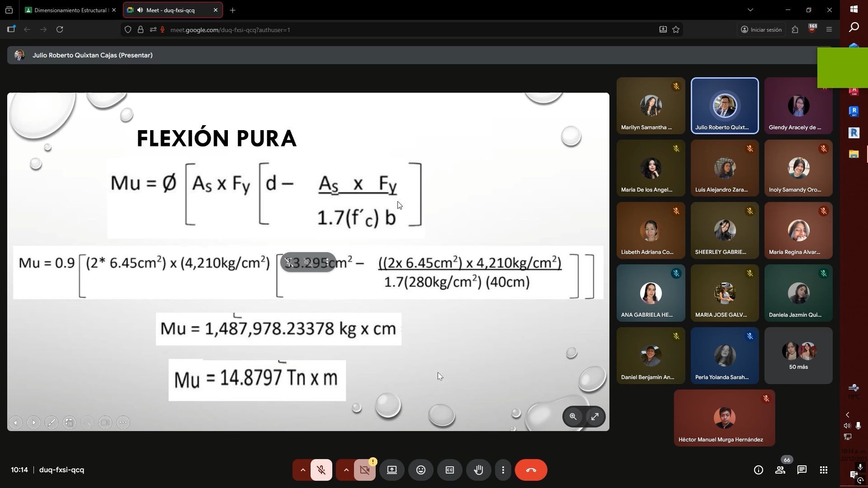Click the share screen button
Image resolution: width=868 pixels, height=488 pixels.
click(392, 470)
